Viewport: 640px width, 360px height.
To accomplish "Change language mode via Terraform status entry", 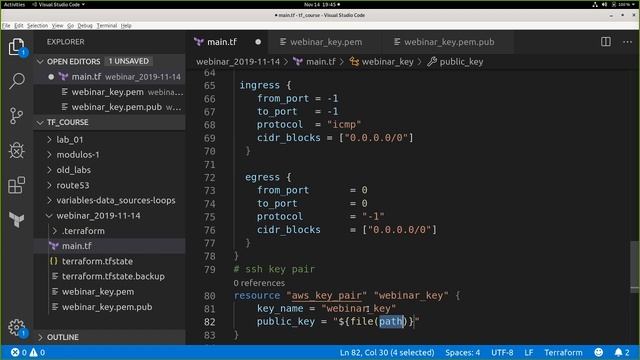I will (563, 352).
